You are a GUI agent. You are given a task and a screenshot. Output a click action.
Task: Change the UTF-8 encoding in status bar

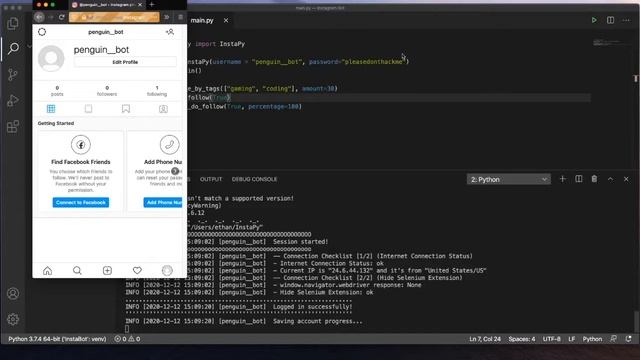551,339
